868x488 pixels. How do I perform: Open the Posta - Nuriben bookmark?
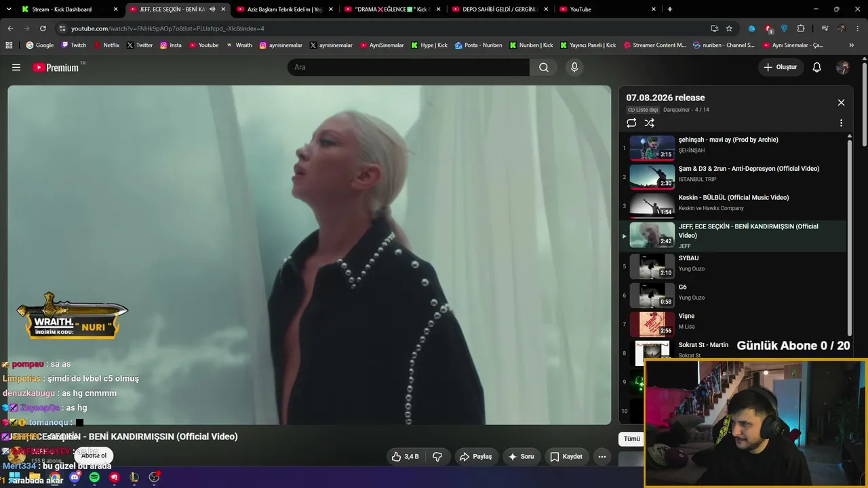click(479, 45)
